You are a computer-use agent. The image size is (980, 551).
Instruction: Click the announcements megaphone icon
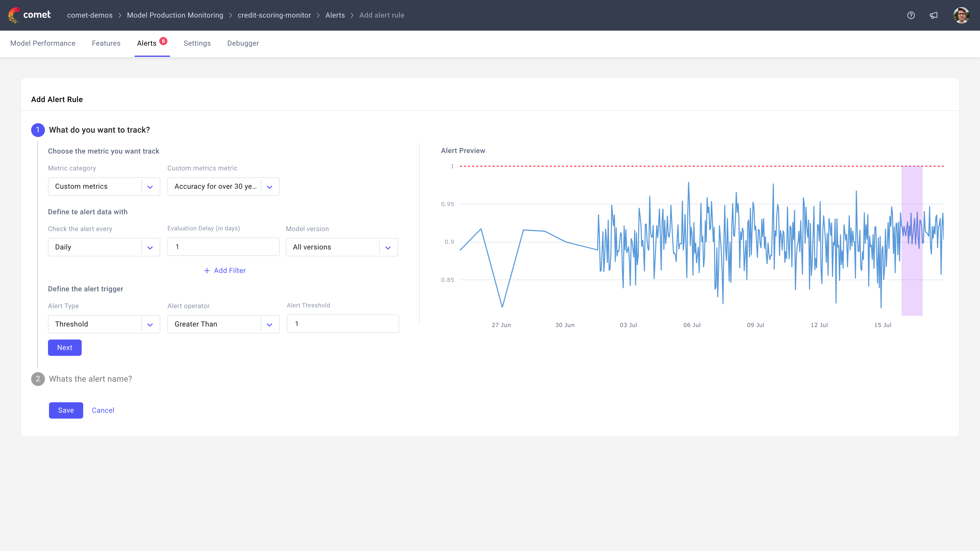(934, 15)
